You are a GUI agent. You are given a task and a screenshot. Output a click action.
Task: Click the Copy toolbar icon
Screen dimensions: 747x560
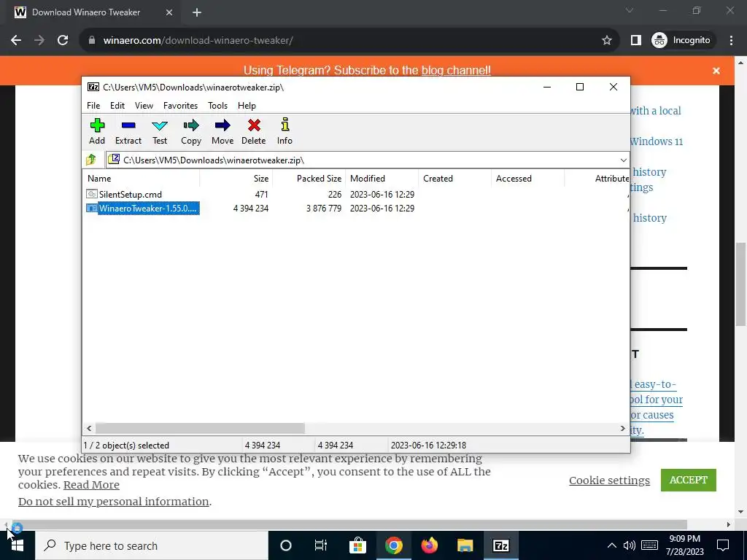coord(191,131)
